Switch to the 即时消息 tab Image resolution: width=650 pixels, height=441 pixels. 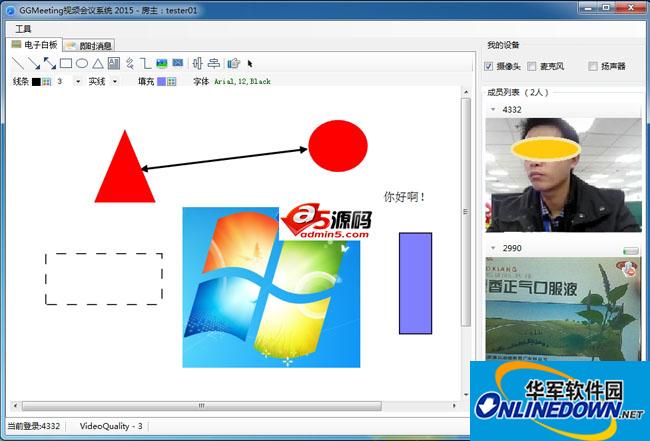pyautogui.click(x=88, y=46)
